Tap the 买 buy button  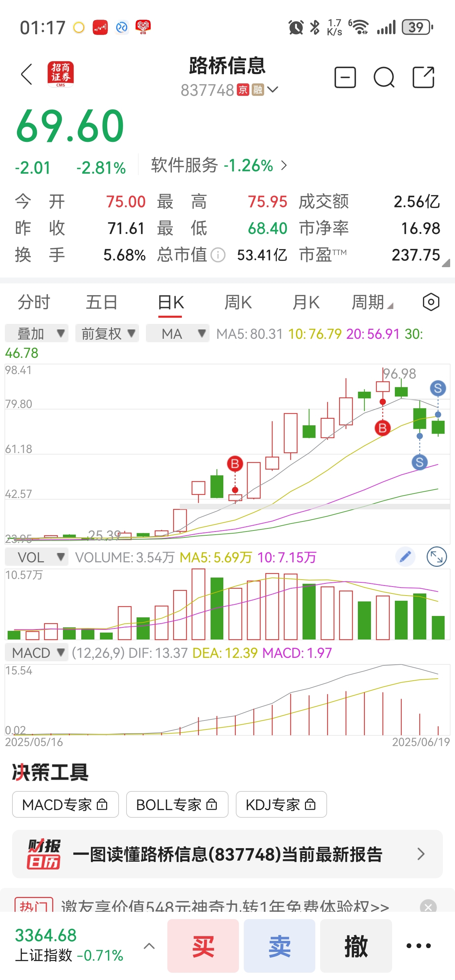click(x=203, y=946)
